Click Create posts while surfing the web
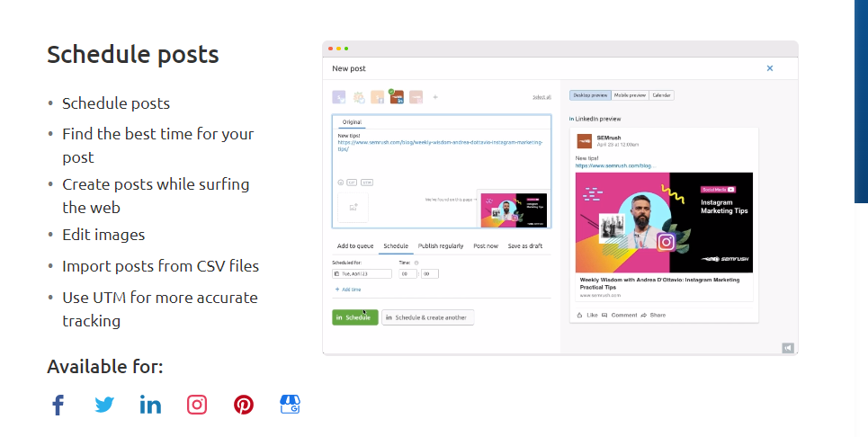868x437 pixels. (x=156, y=196)
